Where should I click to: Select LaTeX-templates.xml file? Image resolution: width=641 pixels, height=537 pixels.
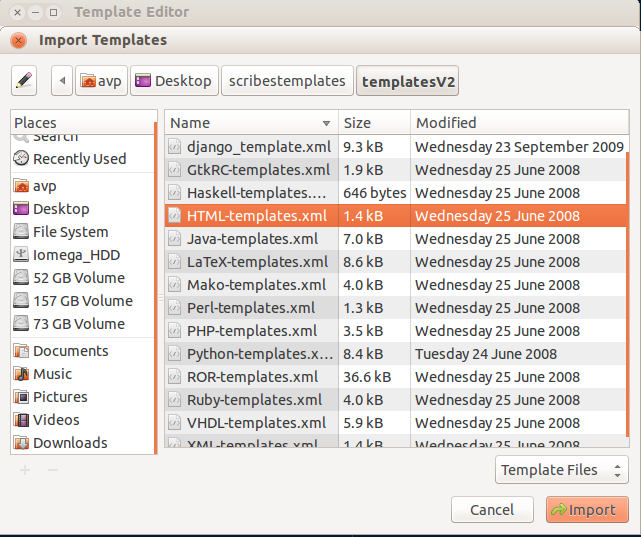coord(395,262)
